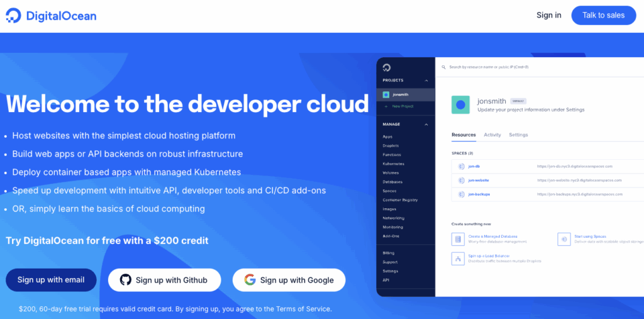The height and width of the screenshot is (319, 644).
Task: Click the jon-backups space icon
Action: (461, 194)
